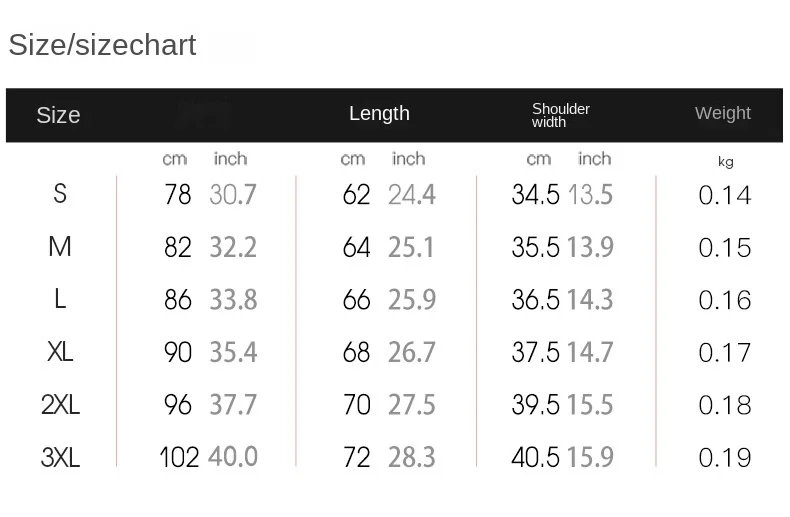The image size is (790, 517).
Task: Select the L size row label
Action: click(x=60, y=299)
